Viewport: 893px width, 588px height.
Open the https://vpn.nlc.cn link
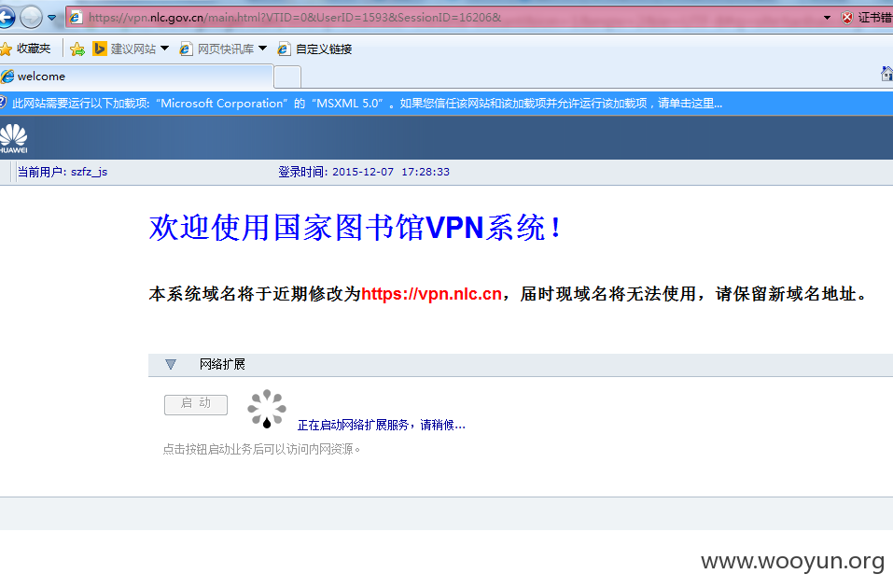pos(431,293)
